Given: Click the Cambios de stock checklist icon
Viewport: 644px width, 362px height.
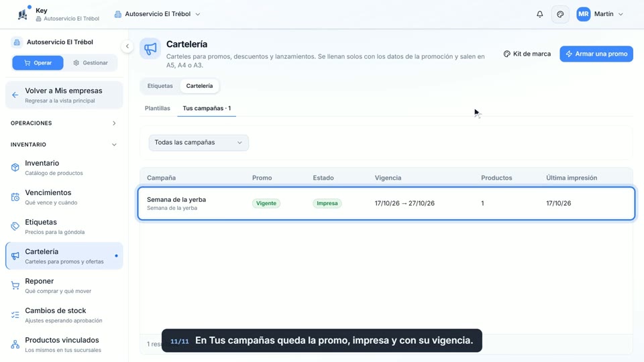Looking at the screenshot, I should pyautogui.click(x=15, y=315).
